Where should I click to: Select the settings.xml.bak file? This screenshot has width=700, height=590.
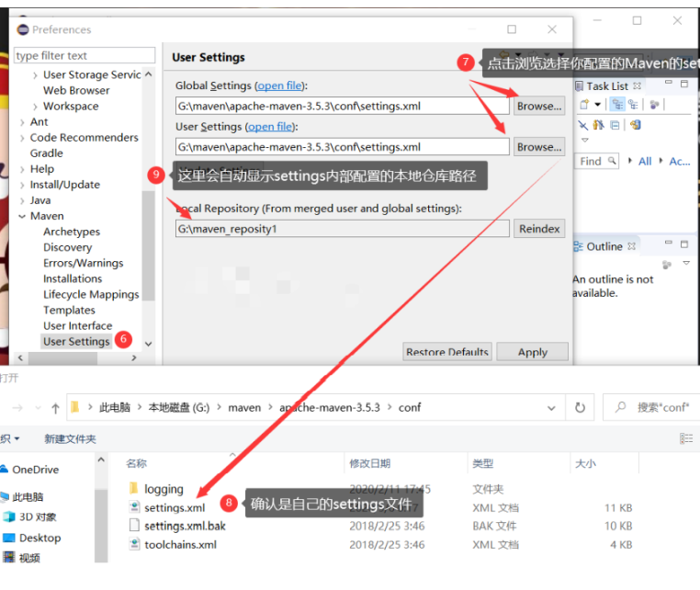185,527
